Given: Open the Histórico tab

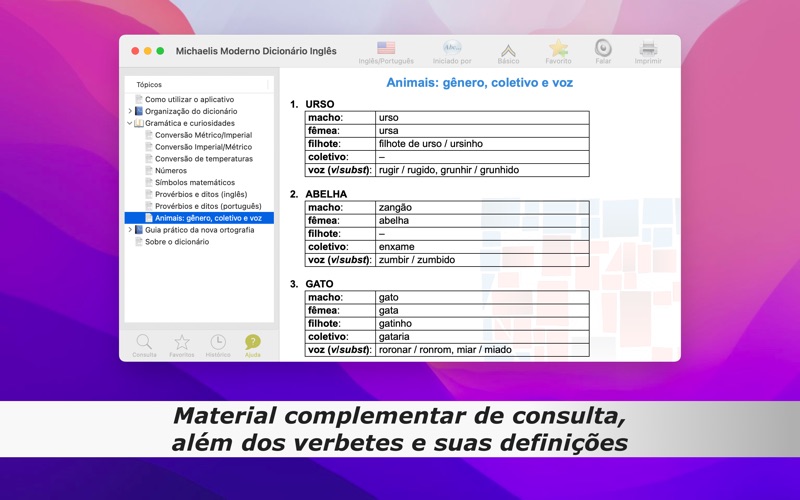Looking at the screenshot, I should (x=218, y=346).
